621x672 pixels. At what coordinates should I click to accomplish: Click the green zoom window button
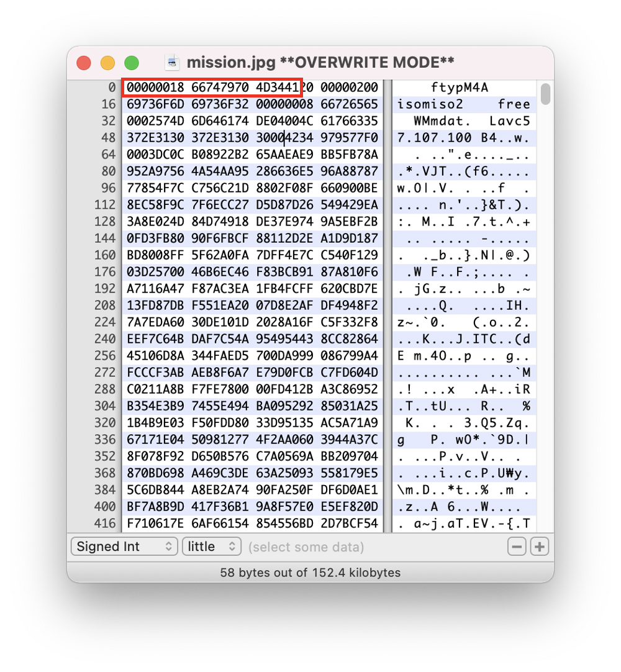tap(132, 63)
